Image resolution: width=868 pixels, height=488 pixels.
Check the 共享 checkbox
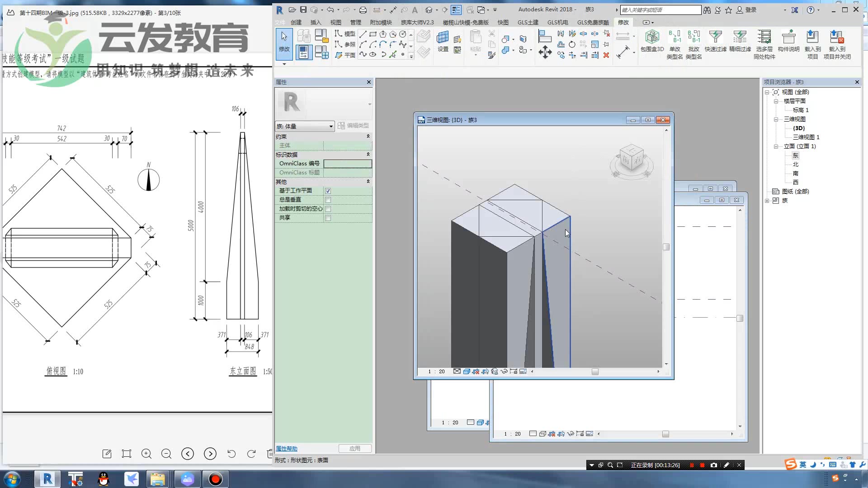coord(328,218)
